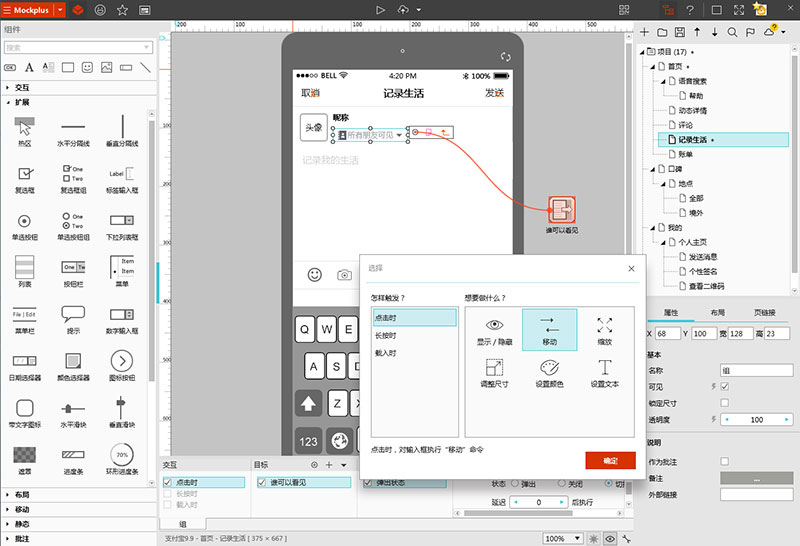
Task: Click the preview play icon in title bar
Action: 380,9
